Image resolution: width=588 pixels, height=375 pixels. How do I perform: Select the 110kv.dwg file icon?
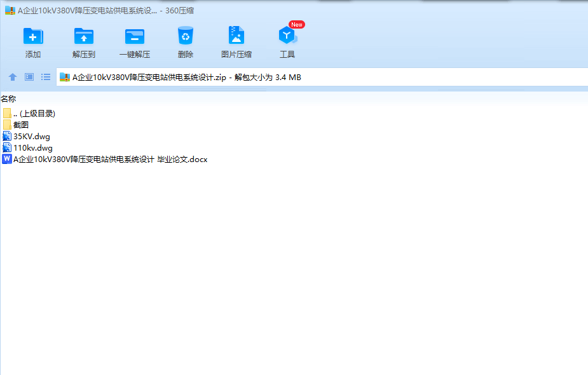pos(7,147)
